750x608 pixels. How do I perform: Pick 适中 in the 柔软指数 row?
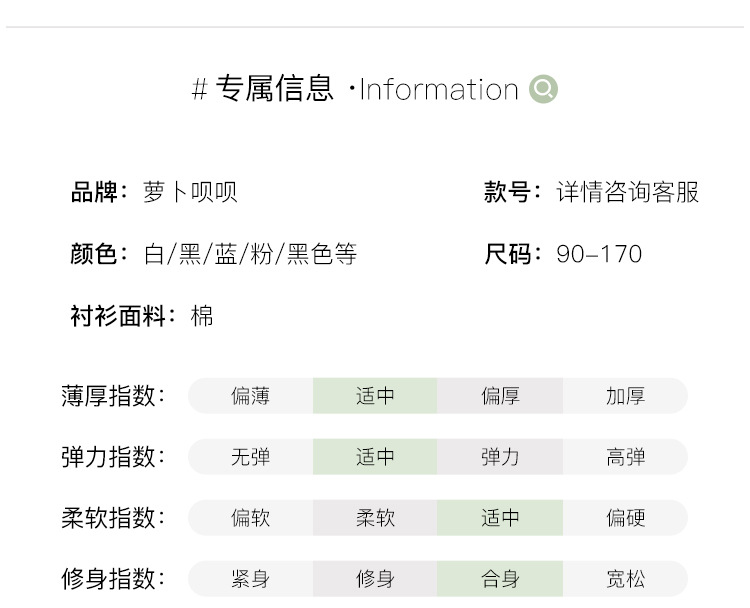pyautogui.click(x=500, y=518)
